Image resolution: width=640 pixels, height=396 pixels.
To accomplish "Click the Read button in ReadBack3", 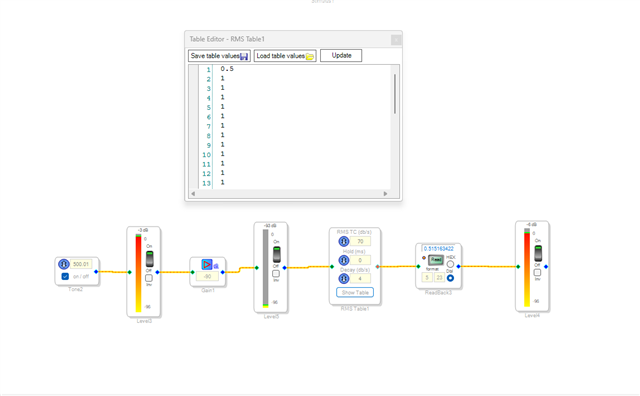I will (436, 260).
